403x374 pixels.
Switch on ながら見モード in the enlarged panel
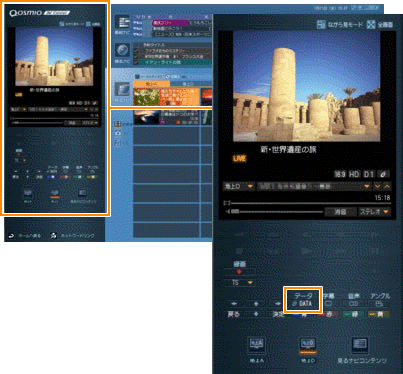point(340,25)
